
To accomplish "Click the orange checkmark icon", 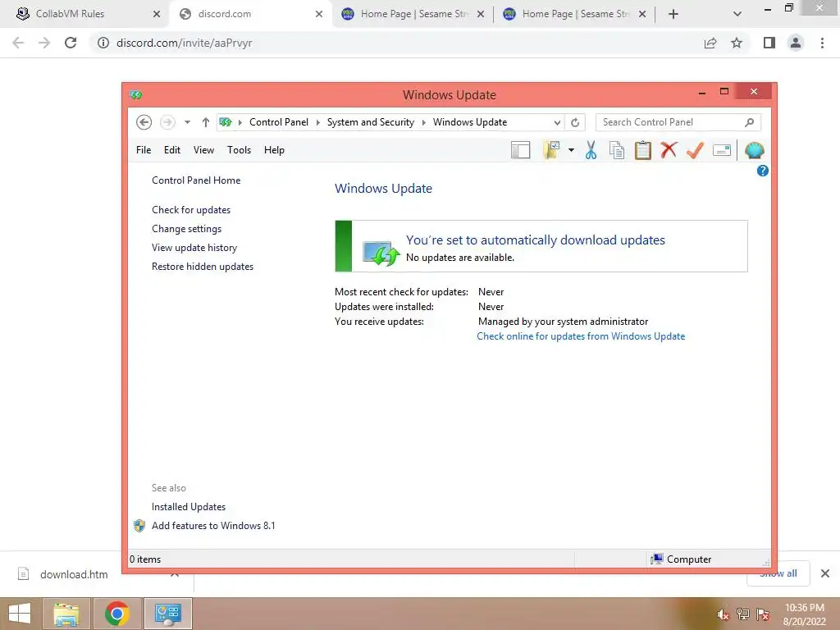I will pyautogui.click(x=695, y=150).
